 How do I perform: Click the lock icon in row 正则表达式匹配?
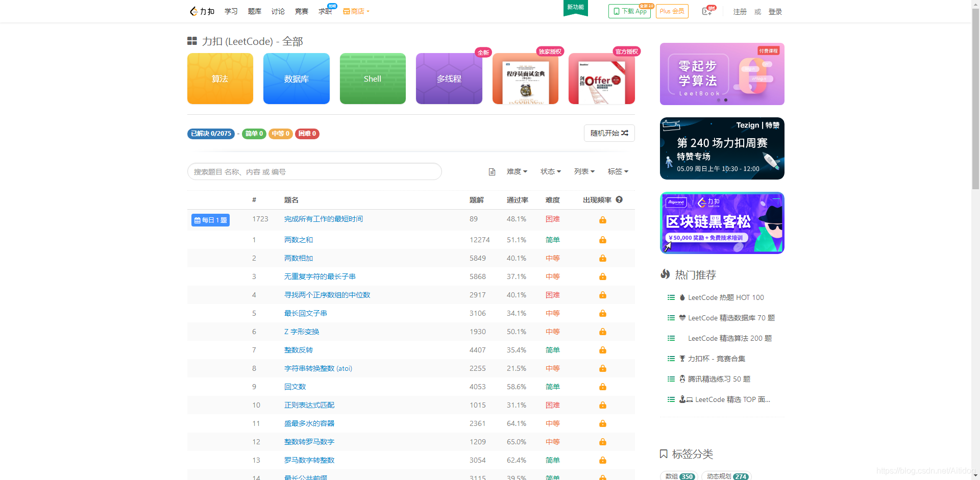(x=603, y=405)
